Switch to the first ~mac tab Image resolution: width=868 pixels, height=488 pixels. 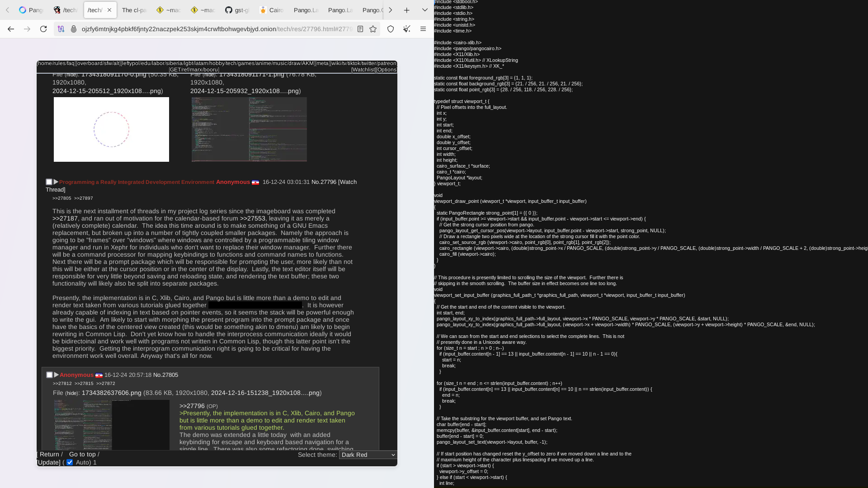[x=169, y=10]
